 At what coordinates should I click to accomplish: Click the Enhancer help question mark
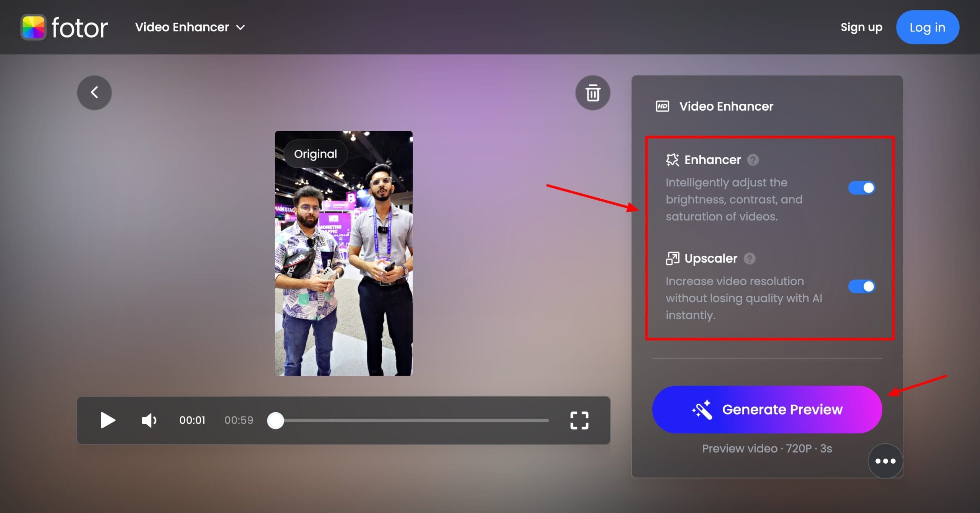(x=753, y=160)
